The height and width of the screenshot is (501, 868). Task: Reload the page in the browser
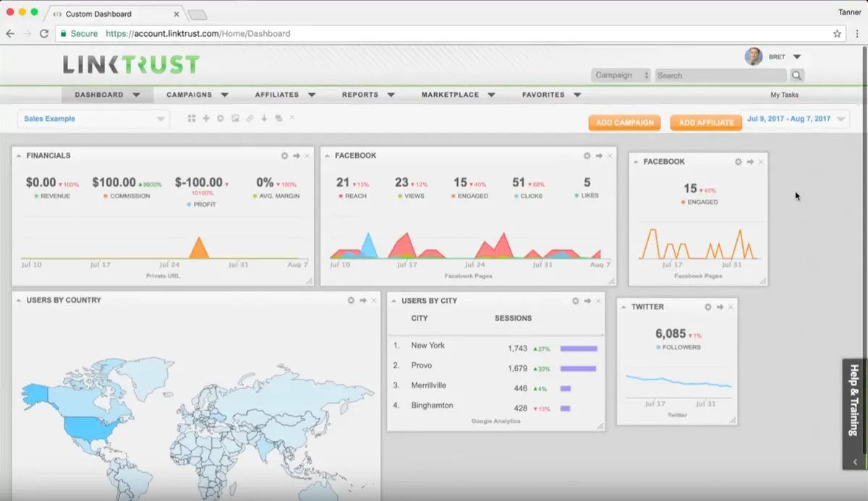tap(44, 33)
